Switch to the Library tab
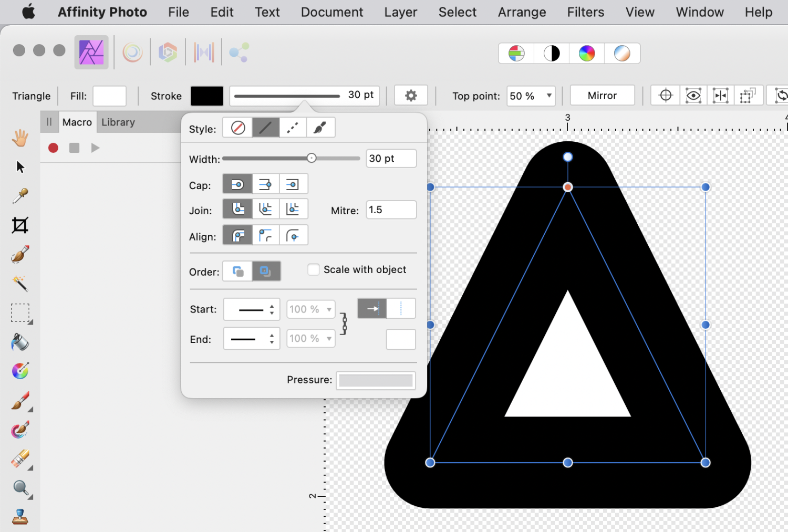788x532 pixels. point(118,122)
